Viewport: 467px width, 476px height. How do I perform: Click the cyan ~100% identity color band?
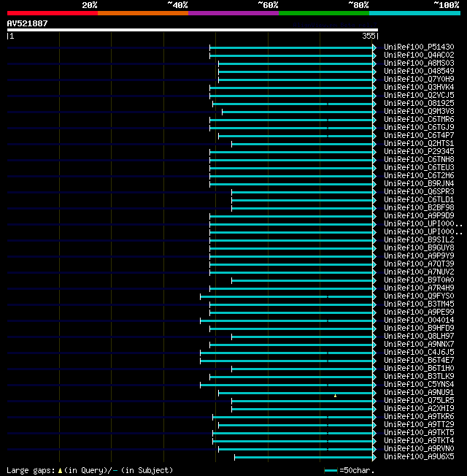click(414, 13)
